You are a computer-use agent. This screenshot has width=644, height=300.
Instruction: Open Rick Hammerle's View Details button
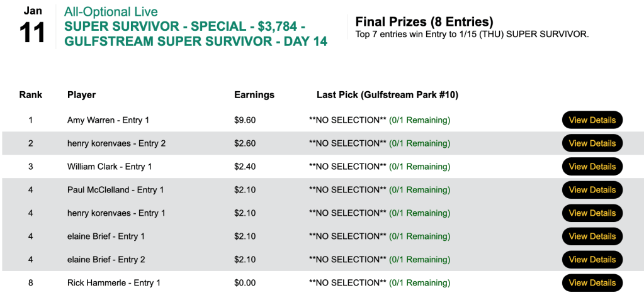[592, 283]
